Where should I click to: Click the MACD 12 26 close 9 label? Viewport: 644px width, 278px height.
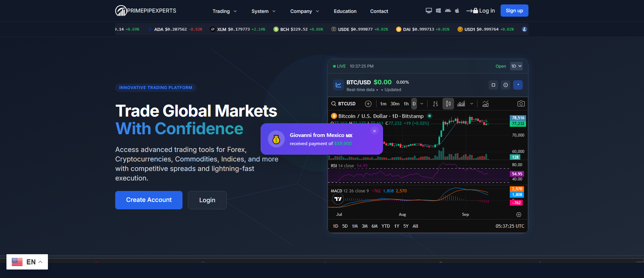pos(350,191)
